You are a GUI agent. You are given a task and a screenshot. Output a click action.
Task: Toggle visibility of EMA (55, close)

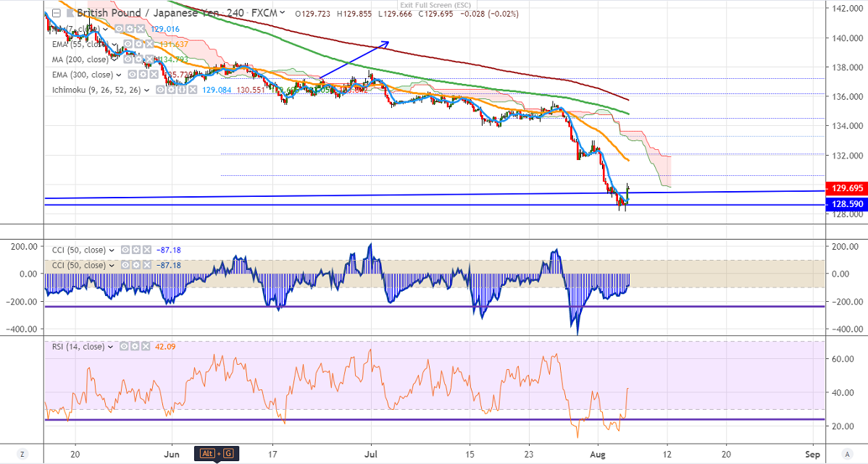coord(128,43)
